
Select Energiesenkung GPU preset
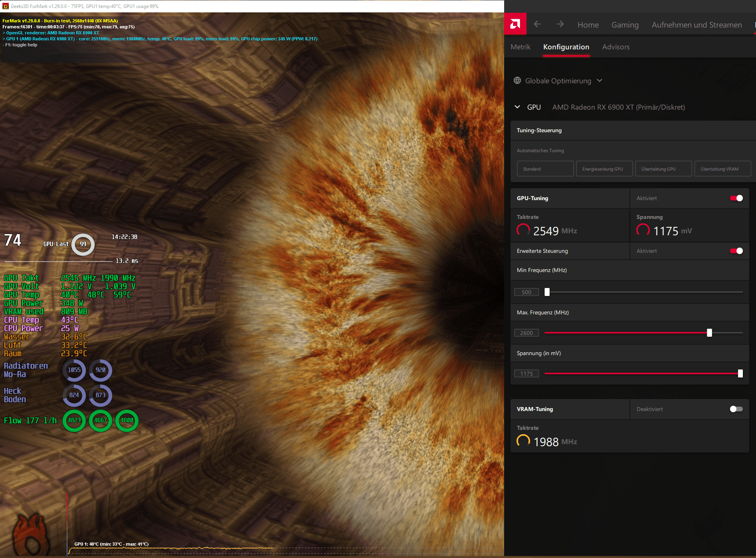click(604, 169)
